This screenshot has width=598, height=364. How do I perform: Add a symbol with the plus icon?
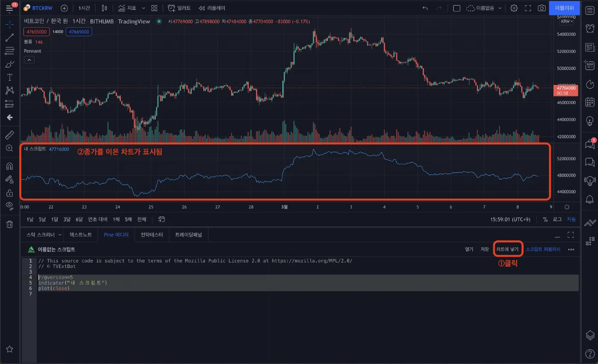64,8
